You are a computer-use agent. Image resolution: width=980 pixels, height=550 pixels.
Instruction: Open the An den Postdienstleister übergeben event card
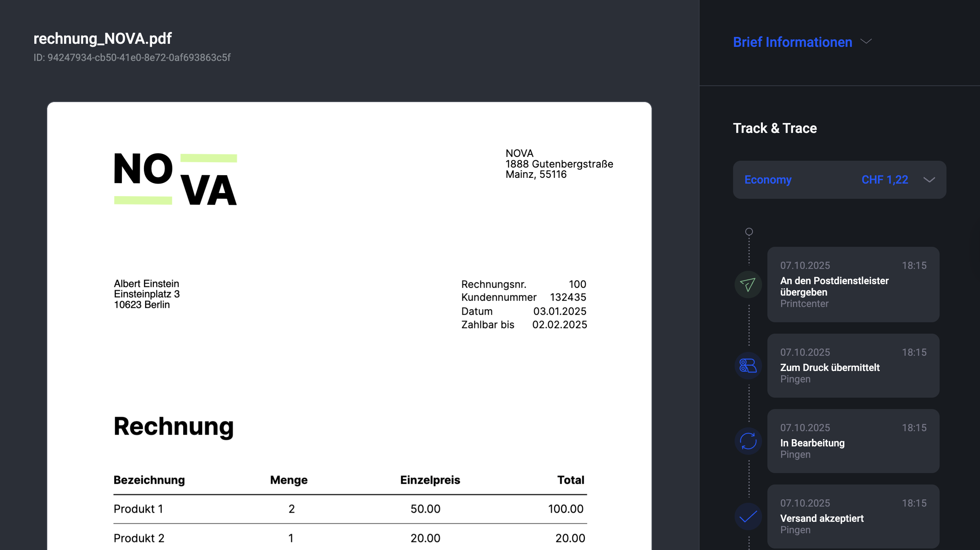pyautogui.click(x=853, y=284)
